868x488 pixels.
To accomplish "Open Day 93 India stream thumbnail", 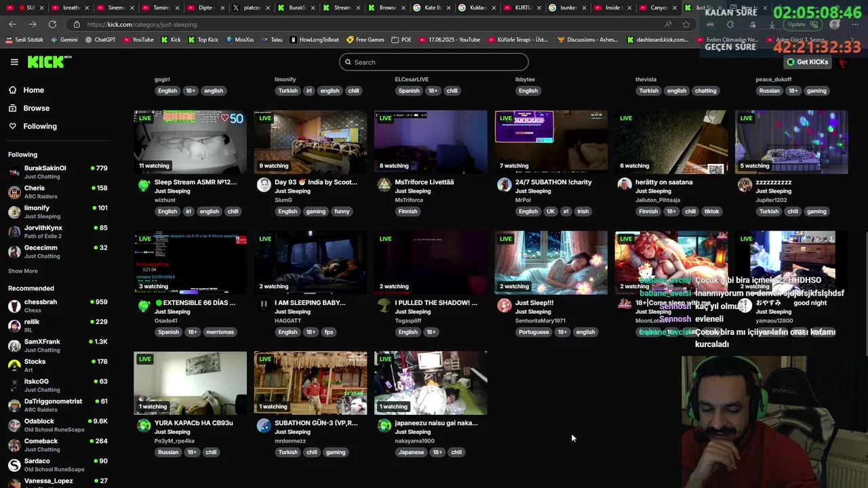I will point(311,142).
